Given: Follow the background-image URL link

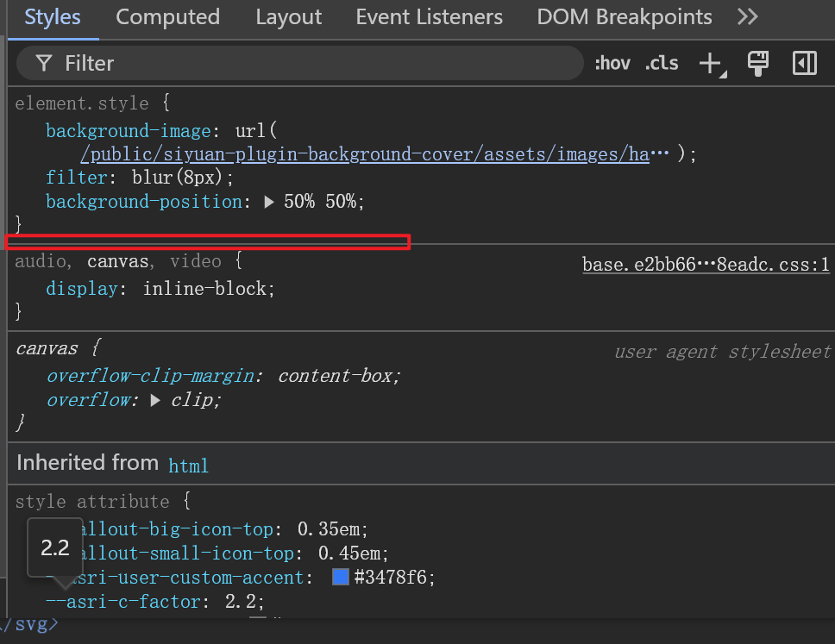Looking at the screenshot, I should (364, 154).
